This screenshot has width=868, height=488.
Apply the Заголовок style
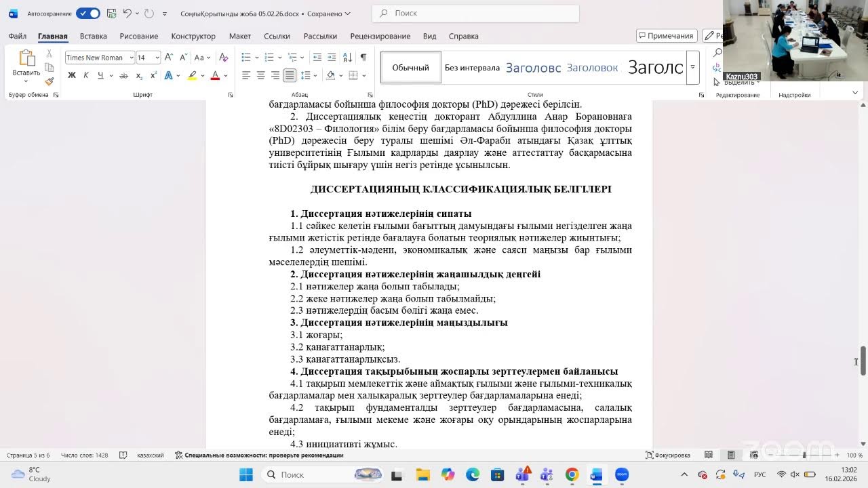tap(592, 68)
